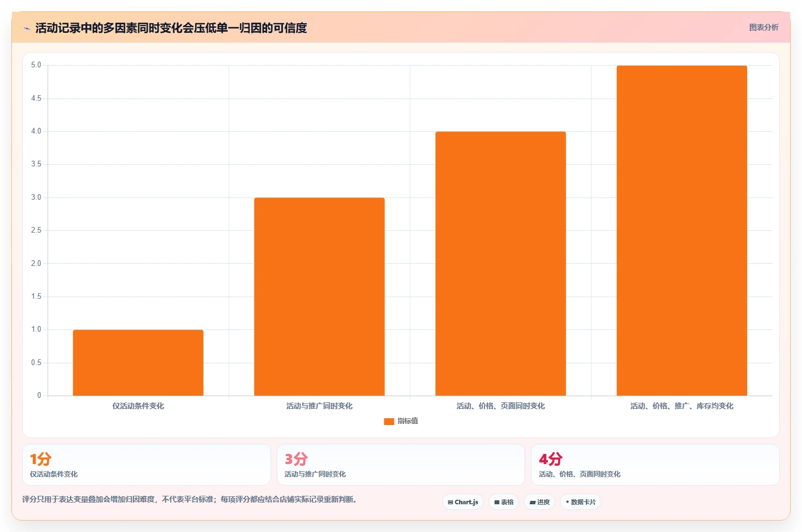Viewport: 802px width, 532px height.
Task: Click x-axis label 活动、价格、页面同时变化
Action: (x=500, y=406)
